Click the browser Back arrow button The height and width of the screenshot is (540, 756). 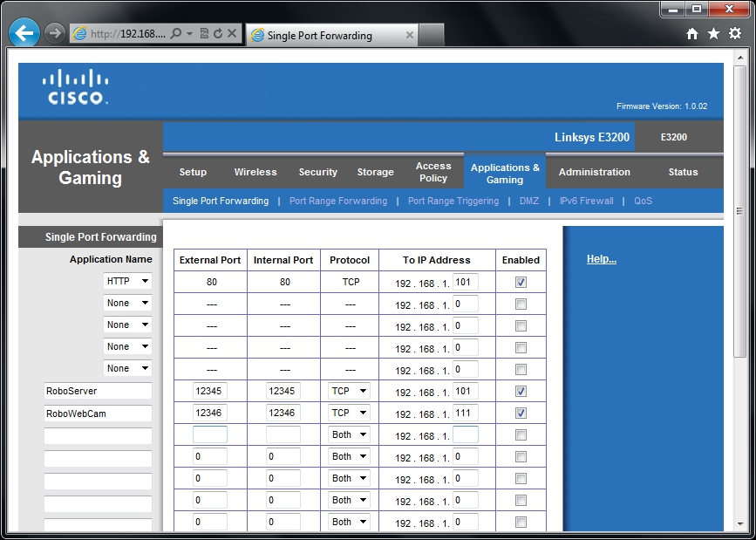[x=24, y=33]
